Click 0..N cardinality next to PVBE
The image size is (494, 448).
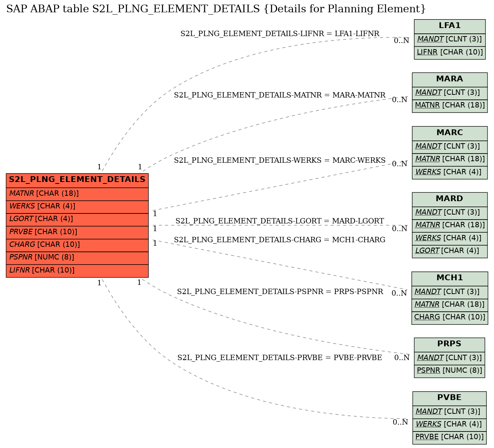[400, 422]
